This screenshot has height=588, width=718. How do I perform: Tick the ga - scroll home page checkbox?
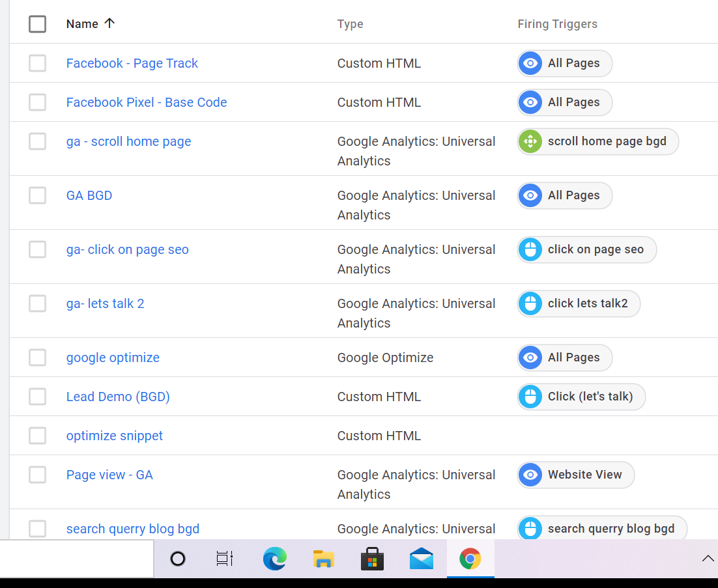tap(37, 141)
